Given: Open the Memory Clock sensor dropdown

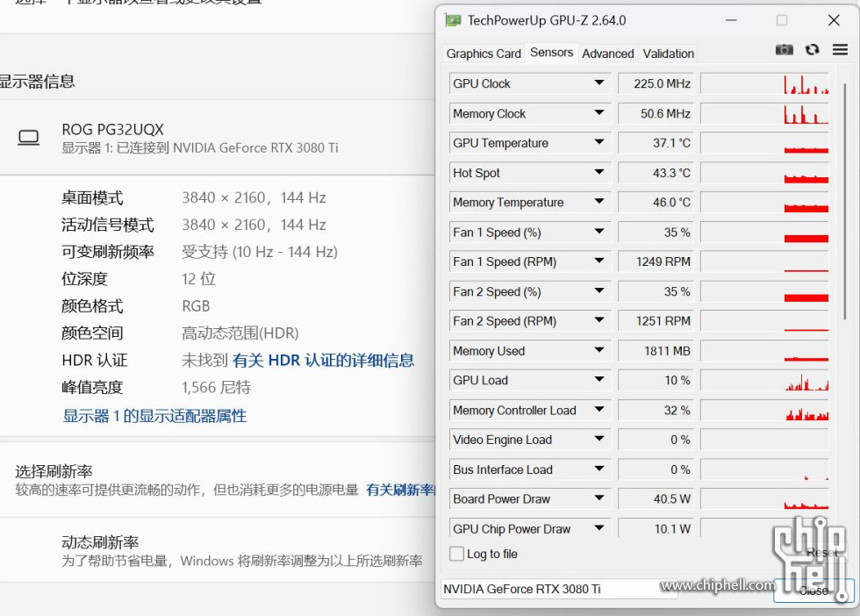Looking at the screenshot, I should point(598,113).
